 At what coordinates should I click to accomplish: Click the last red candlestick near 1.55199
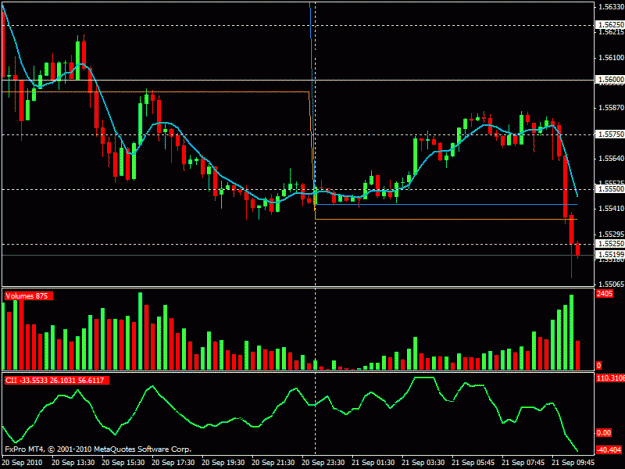point(578,249)
